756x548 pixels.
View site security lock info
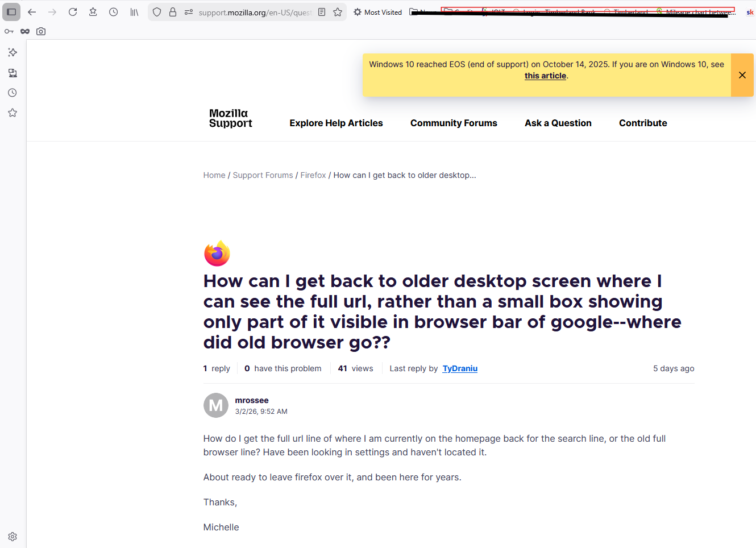[173, 12]
